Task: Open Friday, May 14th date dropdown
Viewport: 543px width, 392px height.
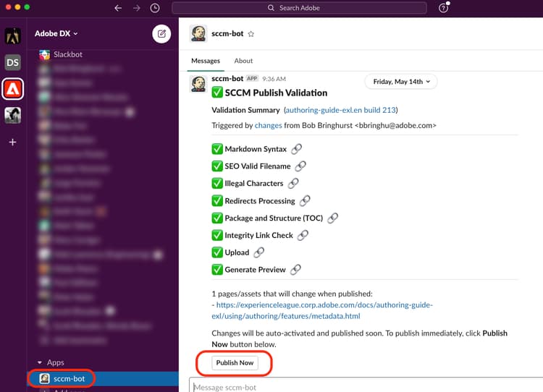Action: coord(401,82)
